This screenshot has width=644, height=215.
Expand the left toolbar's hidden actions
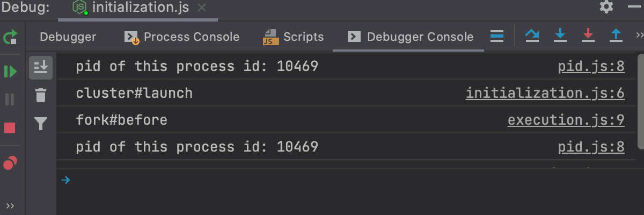pos(10,206)
